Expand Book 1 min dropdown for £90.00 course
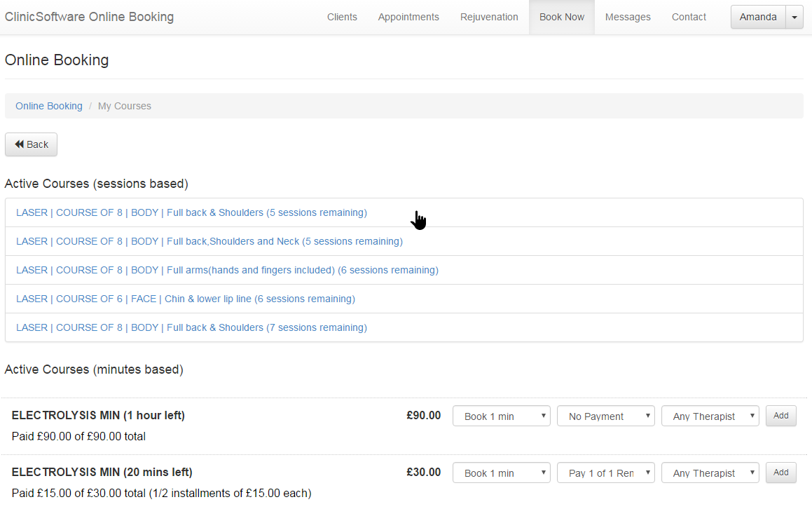The width and height of the screenshot is (812, 509). (x=501, y=416)
